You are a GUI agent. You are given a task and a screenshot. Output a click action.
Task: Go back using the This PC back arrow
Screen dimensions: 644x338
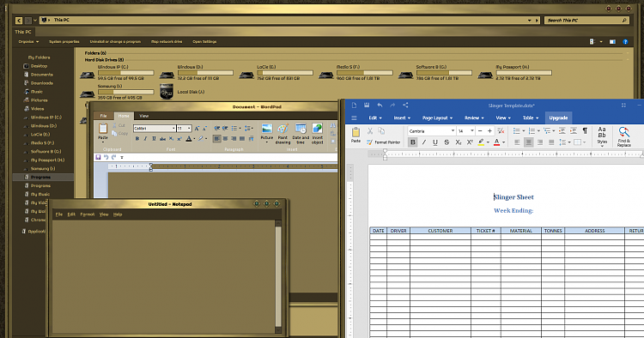[x=19, y=20]
